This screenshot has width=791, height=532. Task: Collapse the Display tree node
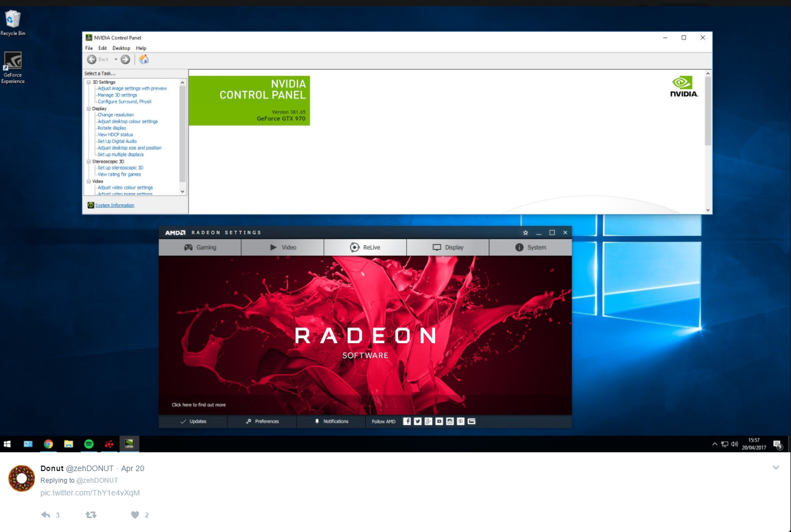coord(89,109)
